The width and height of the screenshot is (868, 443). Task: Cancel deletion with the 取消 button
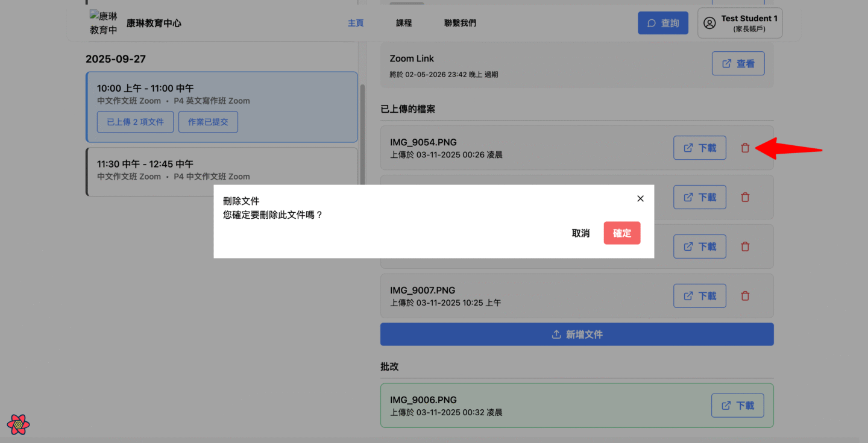coord(580,233)
